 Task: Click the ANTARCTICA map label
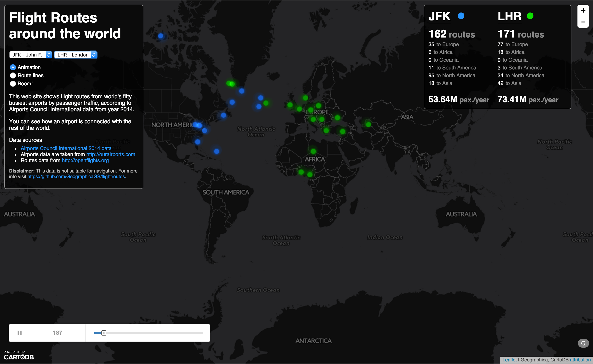(x=313, y=341)
